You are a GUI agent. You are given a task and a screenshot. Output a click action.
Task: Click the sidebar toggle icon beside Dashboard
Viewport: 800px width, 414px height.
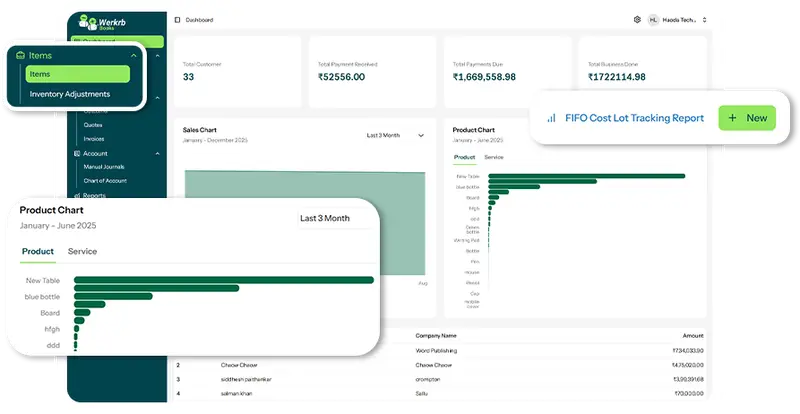[178, 19]
